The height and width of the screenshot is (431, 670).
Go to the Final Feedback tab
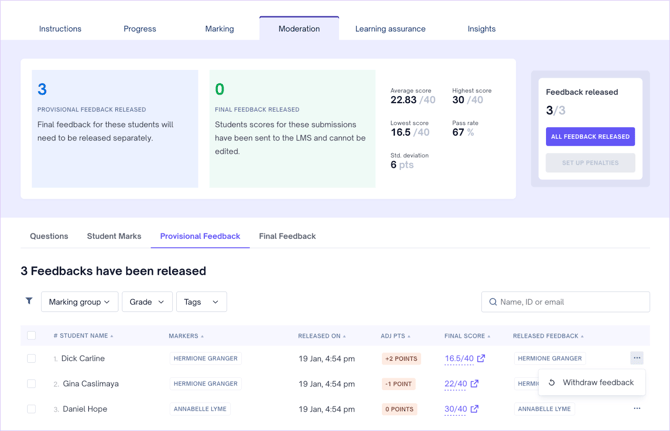287,236
